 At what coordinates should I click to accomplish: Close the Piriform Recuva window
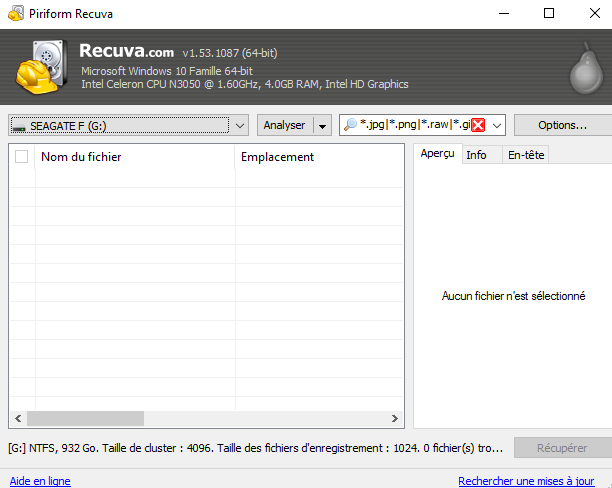point(594,14)
